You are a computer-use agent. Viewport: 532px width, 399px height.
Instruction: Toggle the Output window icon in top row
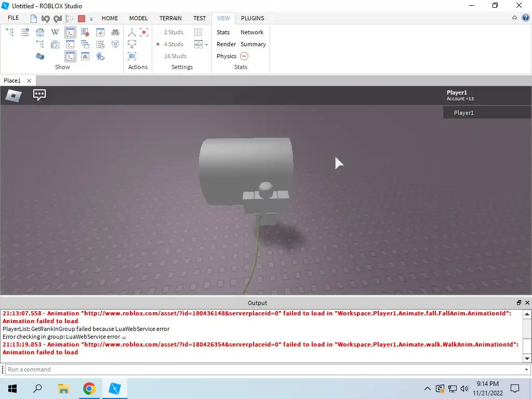pyautogui.click(x=70, y=32)
